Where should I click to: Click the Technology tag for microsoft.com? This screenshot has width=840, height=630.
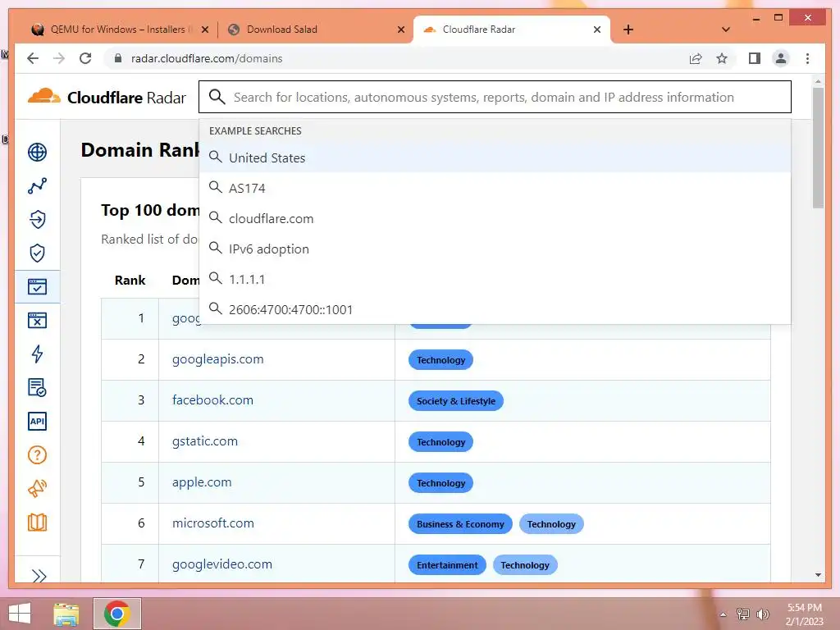(x=551, y=524)
